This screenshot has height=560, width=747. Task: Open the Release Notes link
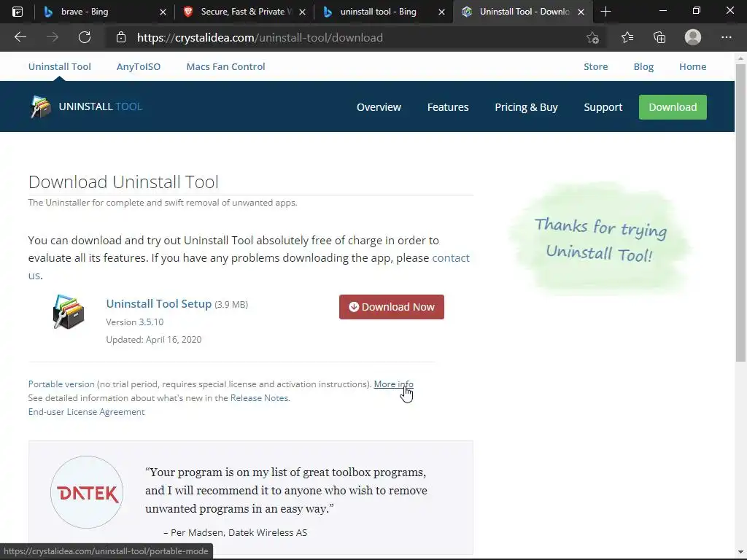click(260, 397)
